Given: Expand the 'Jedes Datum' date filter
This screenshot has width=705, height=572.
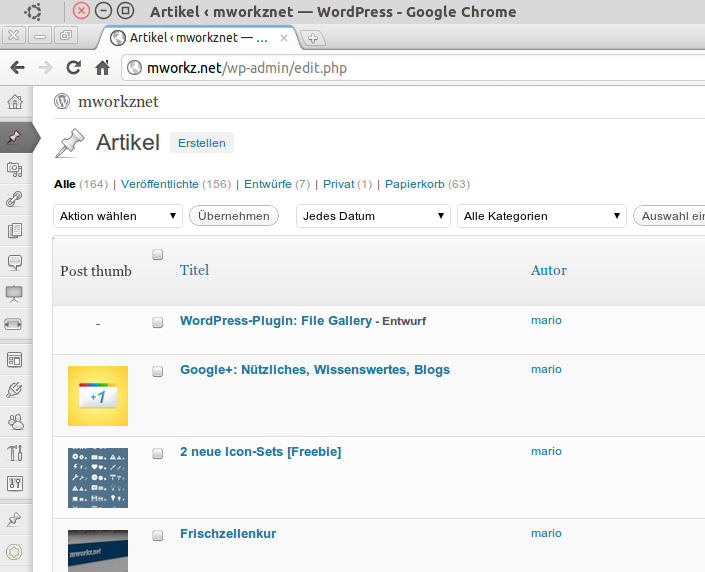Looking at the screenshot, I should [373, 216].
